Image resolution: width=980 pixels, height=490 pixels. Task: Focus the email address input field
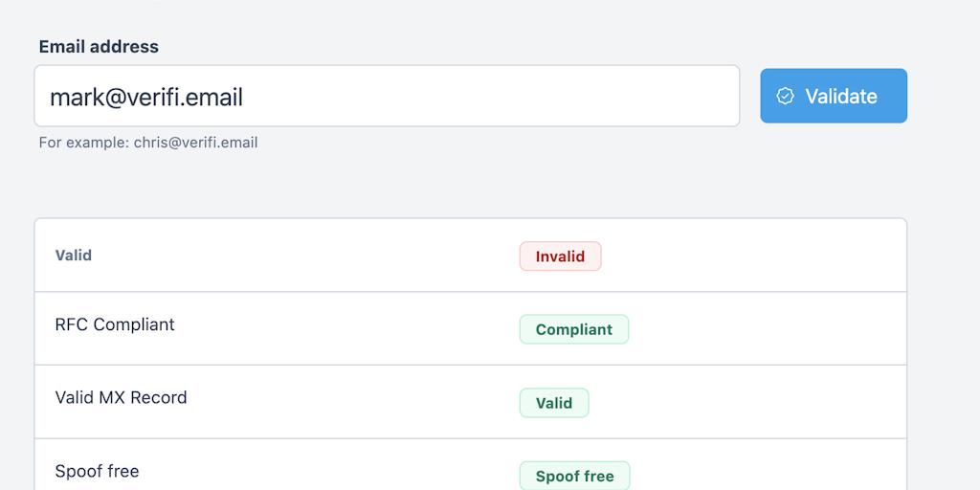(x=387, y=96)
